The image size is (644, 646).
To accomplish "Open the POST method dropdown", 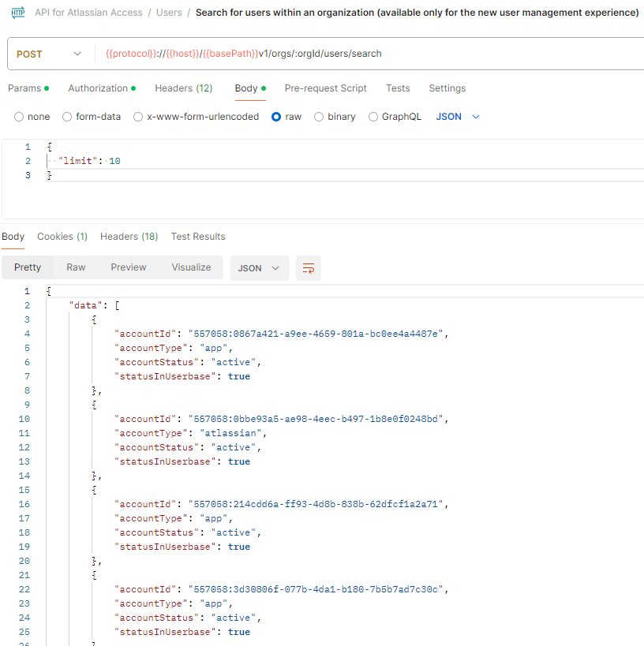I will [49, 54].
